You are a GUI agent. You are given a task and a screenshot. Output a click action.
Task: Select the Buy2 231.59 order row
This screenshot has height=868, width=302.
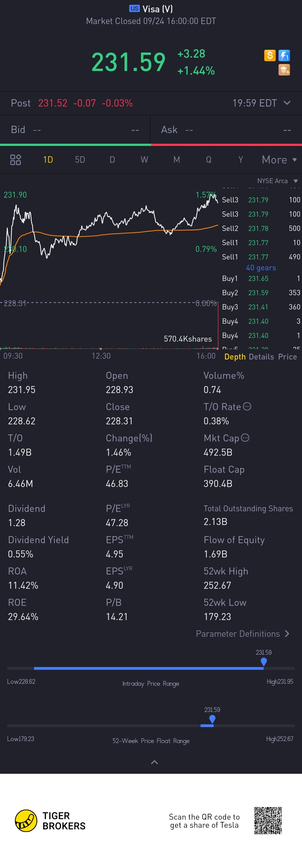pyautogui.click(x=261, y=292)
